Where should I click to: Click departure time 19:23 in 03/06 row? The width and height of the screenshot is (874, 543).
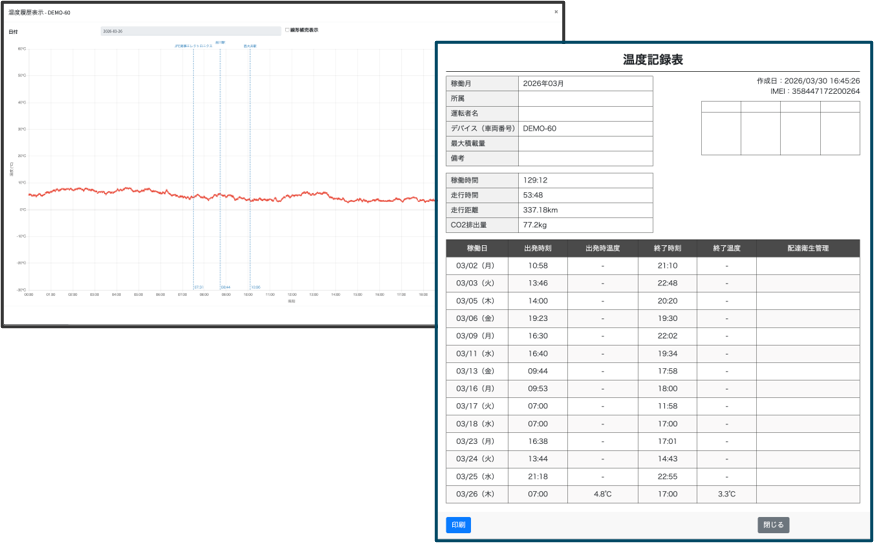[x=538, y=318]
